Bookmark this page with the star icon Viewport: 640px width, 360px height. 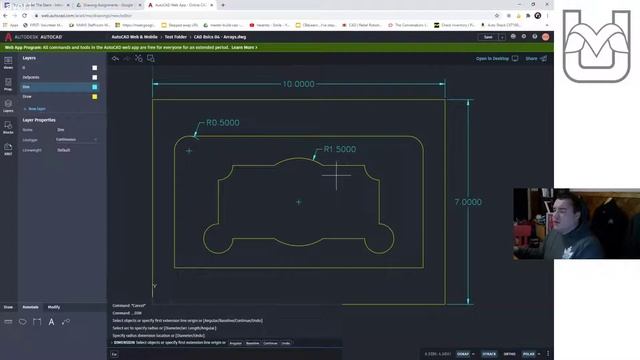coord(497,16)
